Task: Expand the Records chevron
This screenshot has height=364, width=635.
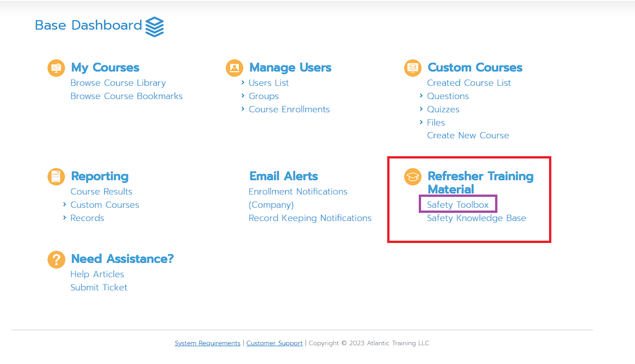Action: tap(64, 218)
